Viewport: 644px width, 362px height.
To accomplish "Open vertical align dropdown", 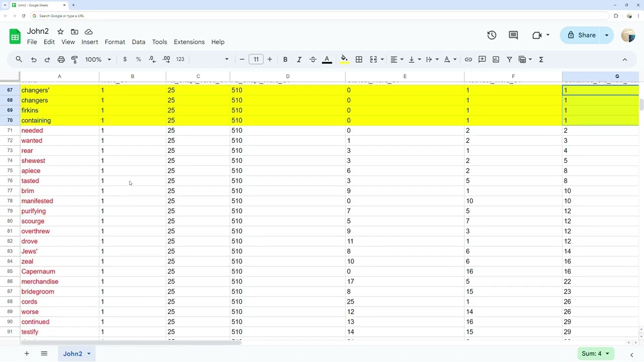I will [x=415, y=59].
